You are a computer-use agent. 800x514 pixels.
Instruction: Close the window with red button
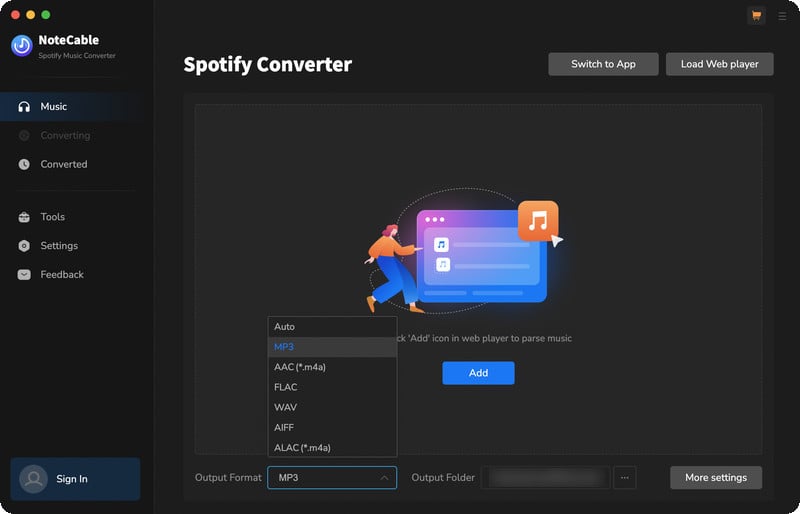[x=16, y=15]
